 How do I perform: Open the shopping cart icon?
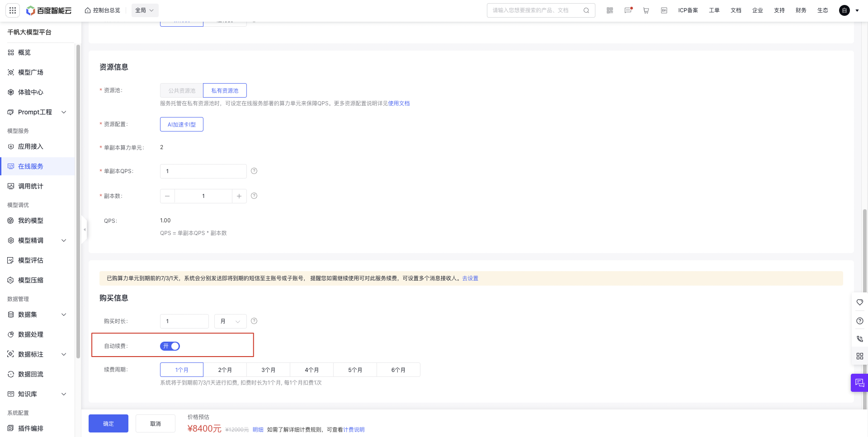[646, 10]
